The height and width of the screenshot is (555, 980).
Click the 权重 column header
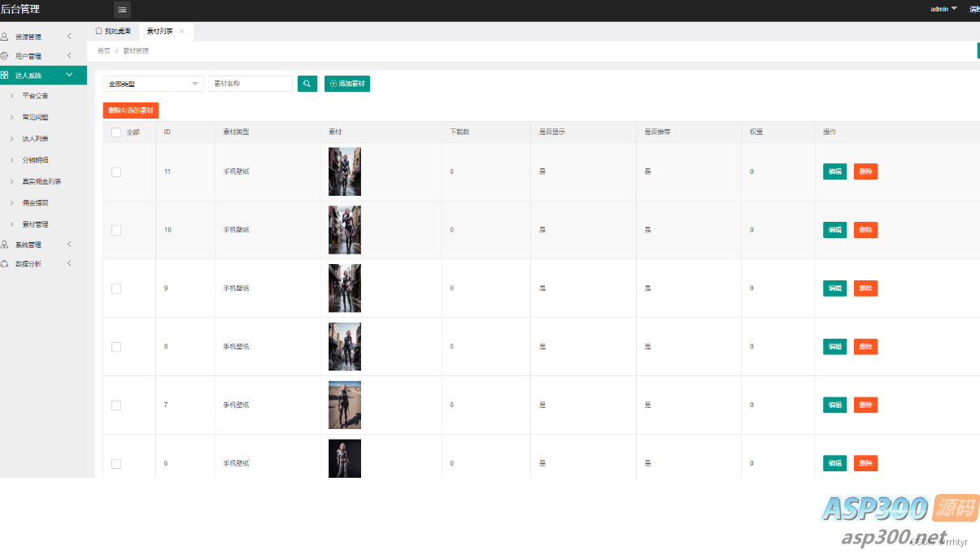[x=756, y=132]
